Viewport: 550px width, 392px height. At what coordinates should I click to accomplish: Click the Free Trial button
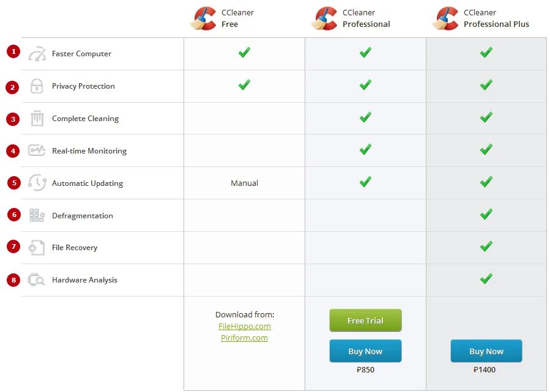pos(365,320)
